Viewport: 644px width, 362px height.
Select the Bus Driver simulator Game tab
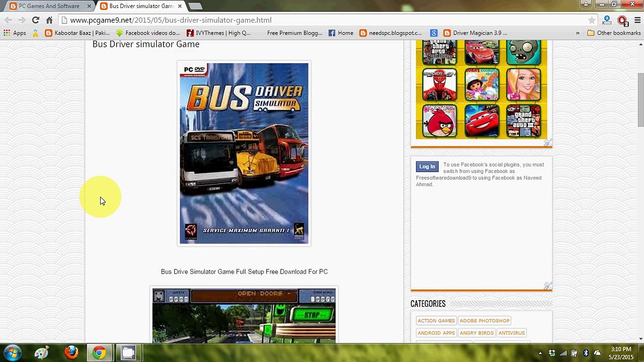point(141,6)
